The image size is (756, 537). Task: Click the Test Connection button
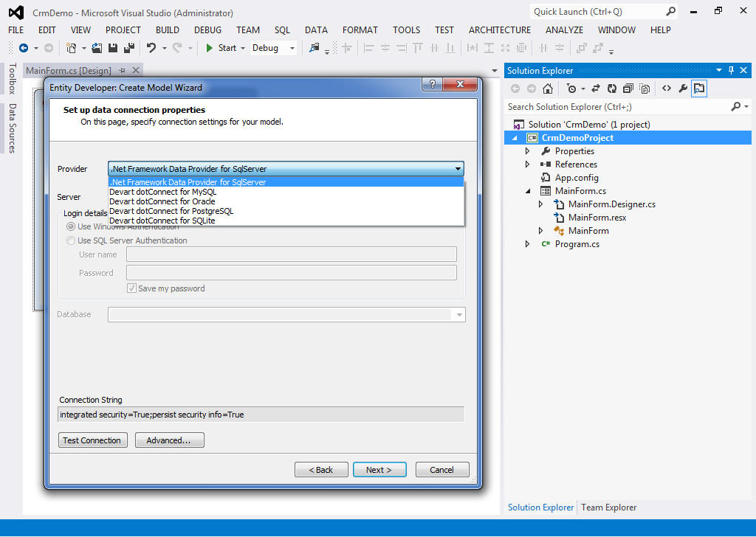click(92, 440)
